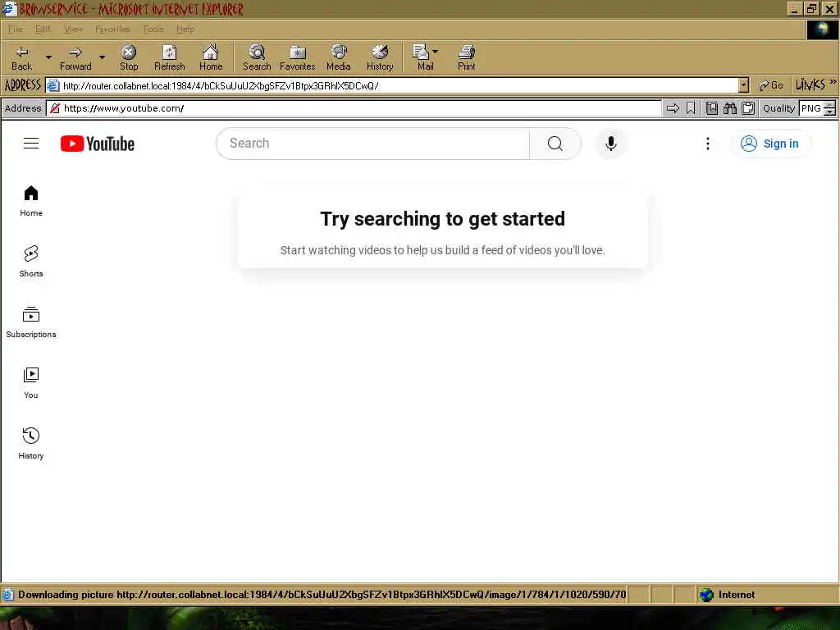
Task: Click the Quality PNG value field
Action: click(x=811, y=108)
